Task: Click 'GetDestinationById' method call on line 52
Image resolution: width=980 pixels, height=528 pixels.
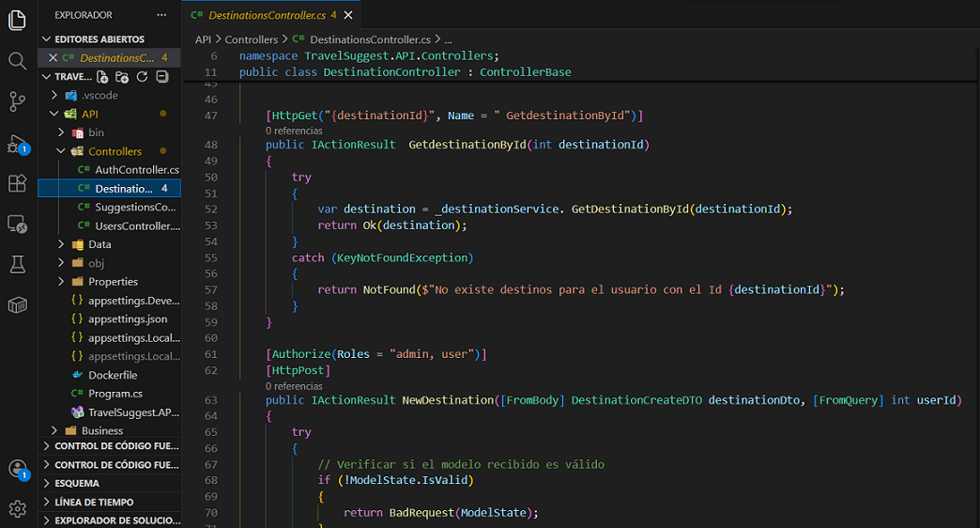Action: coord(630,209)
